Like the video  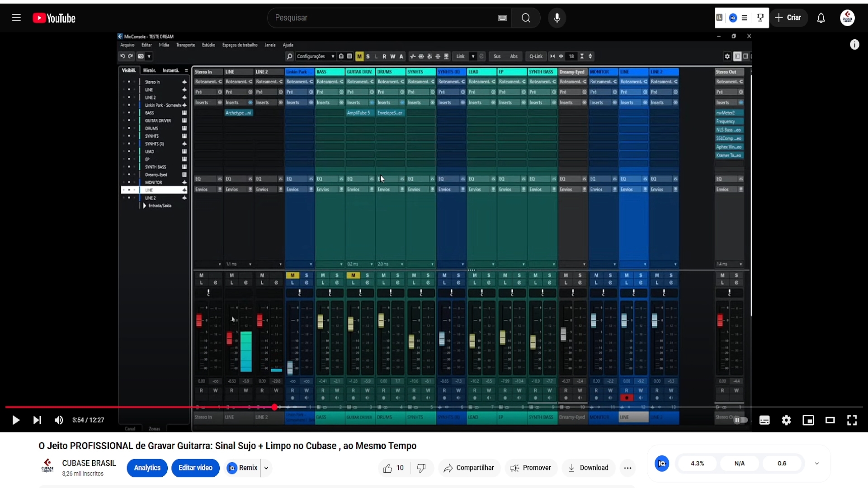(394, 468)
